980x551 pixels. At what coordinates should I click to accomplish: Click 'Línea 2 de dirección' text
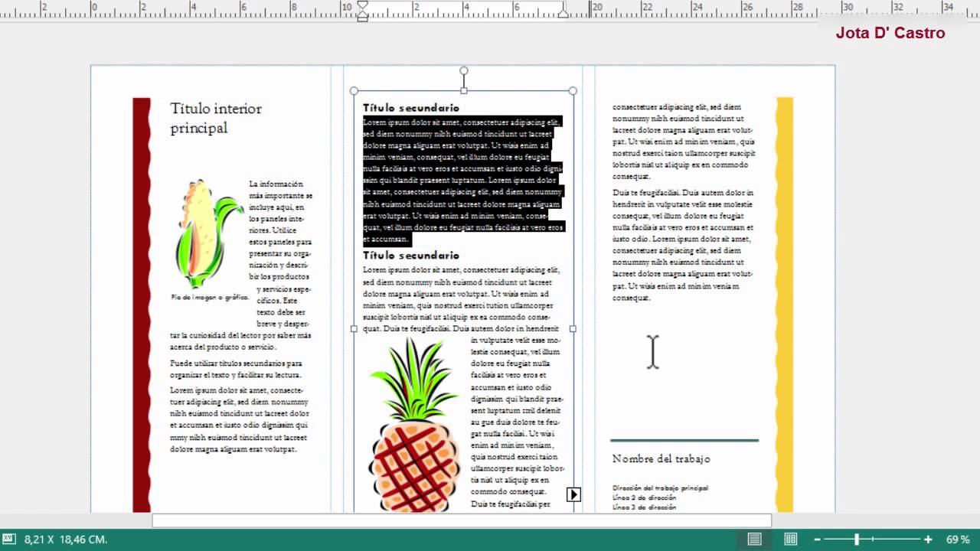[x=644, y=497]
